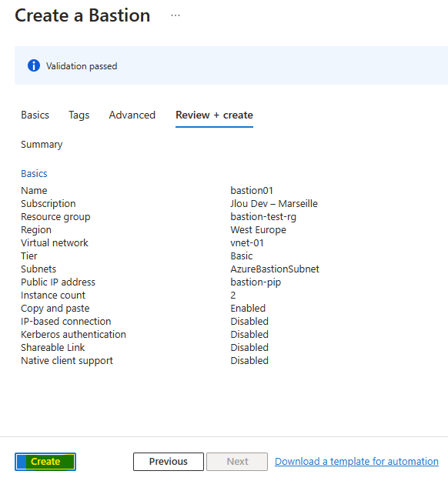Open Download a template for automation link
This screenshot has height=481, width=448.
tap(356, 461)
